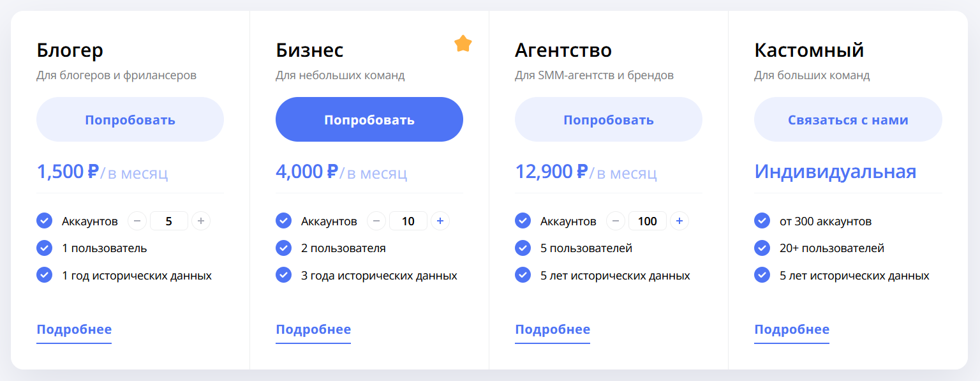
Task: Click the accounts field showing 100
Action: click(x=648, y=221)
